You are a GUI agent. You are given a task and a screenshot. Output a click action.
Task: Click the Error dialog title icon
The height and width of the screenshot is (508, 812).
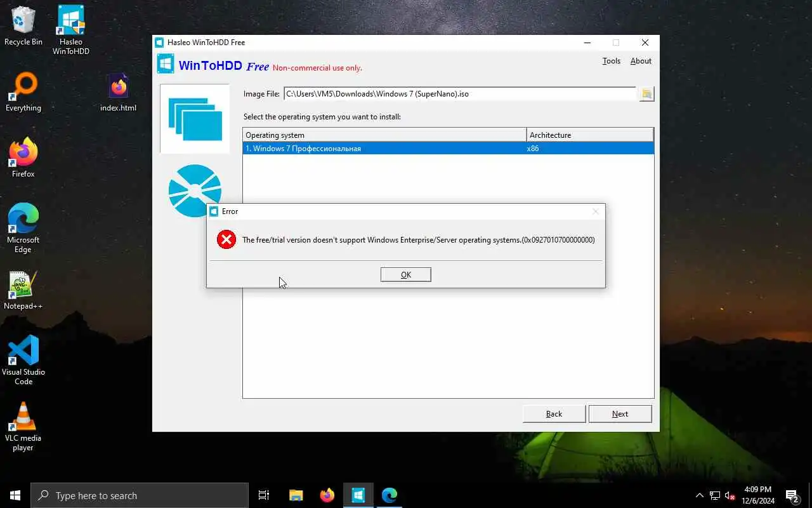point(214,211)
